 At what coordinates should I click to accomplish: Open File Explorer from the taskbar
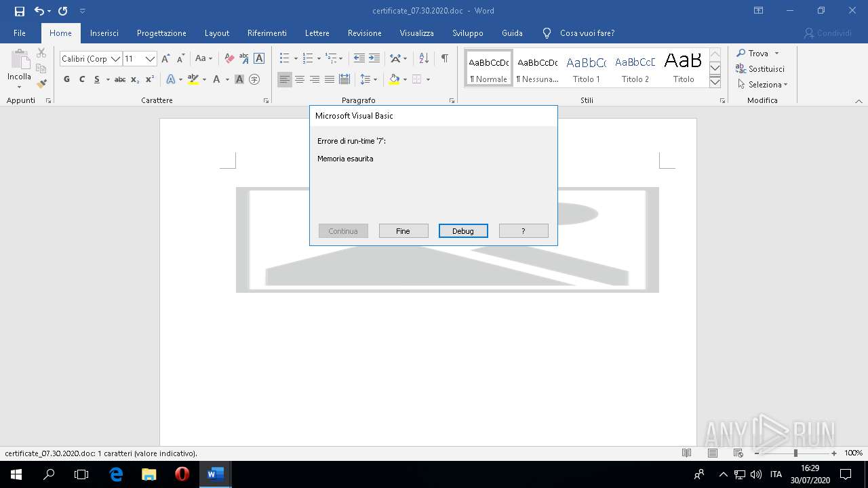[x=149, y=474]
